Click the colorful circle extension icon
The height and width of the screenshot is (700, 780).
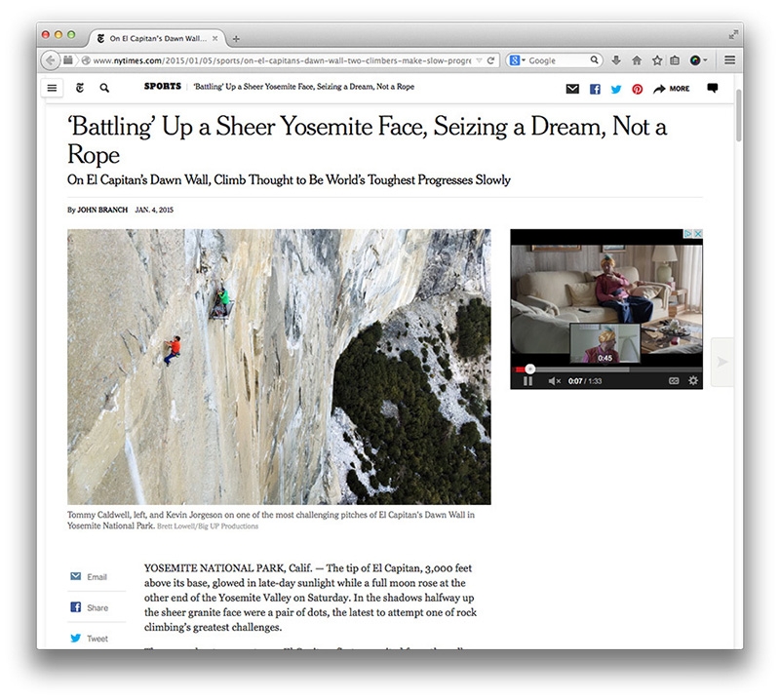click(x=695, y=60)
